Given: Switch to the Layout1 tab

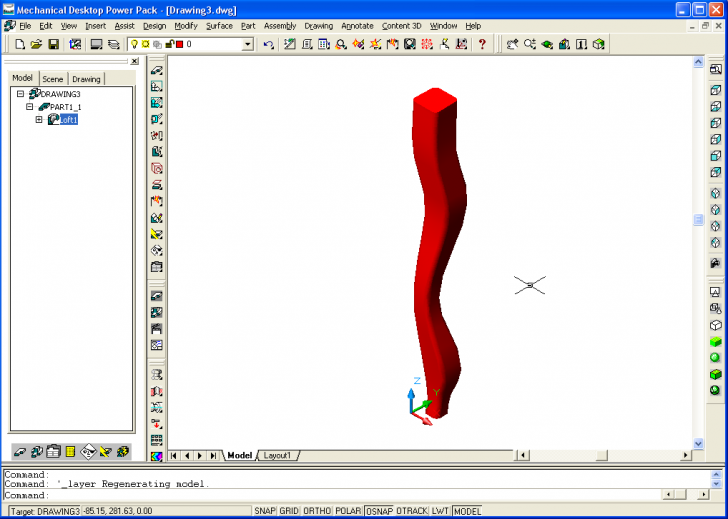Looking at the screenshot, I should (x=277, y=455).
